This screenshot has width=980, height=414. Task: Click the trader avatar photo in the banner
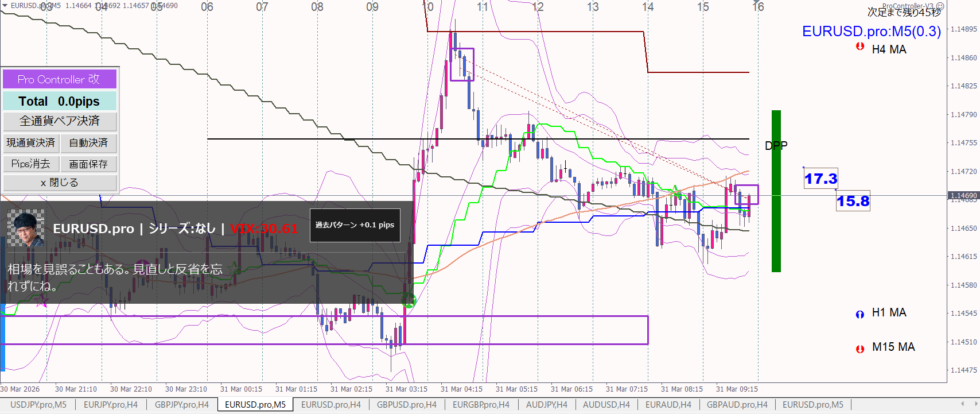26,228
